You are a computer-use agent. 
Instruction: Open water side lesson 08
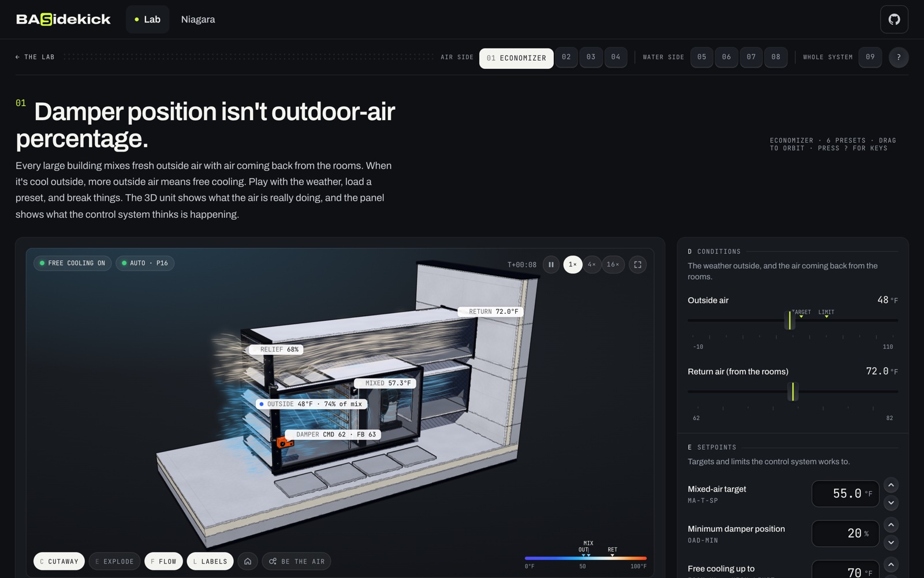[x=776, y=57]
